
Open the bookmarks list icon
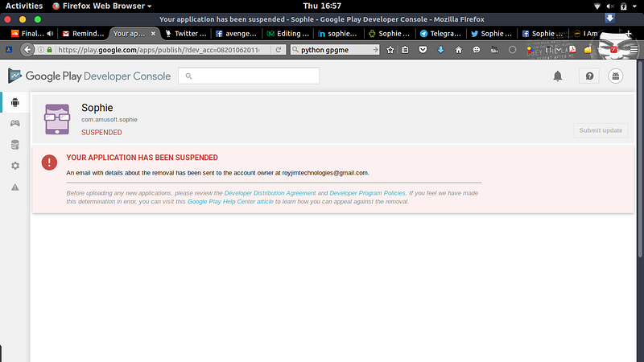click(405, 50)
